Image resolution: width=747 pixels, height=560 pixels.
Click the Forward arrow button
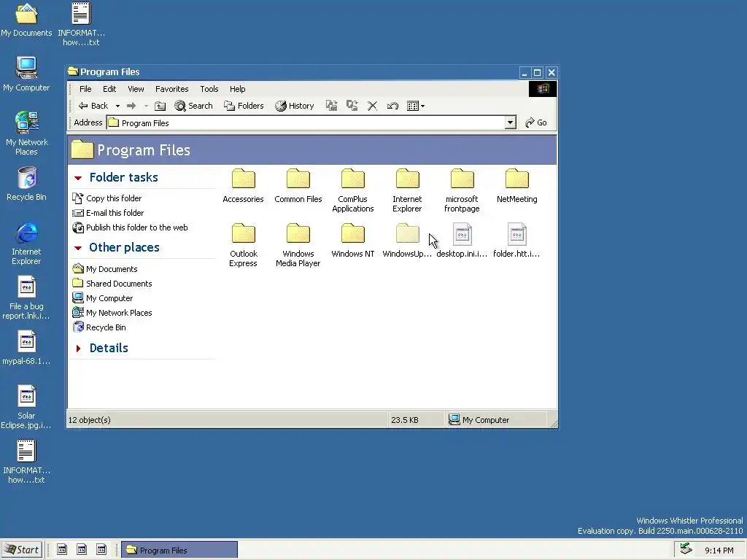pyautogui.click(x=131, y=106)
